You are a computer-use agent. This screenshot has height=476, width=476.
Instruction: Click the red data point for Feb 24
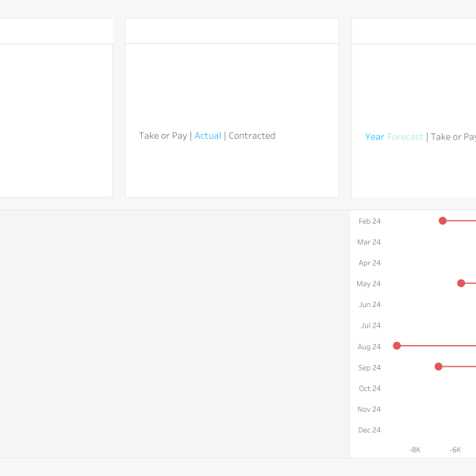(x=443, y=221)
